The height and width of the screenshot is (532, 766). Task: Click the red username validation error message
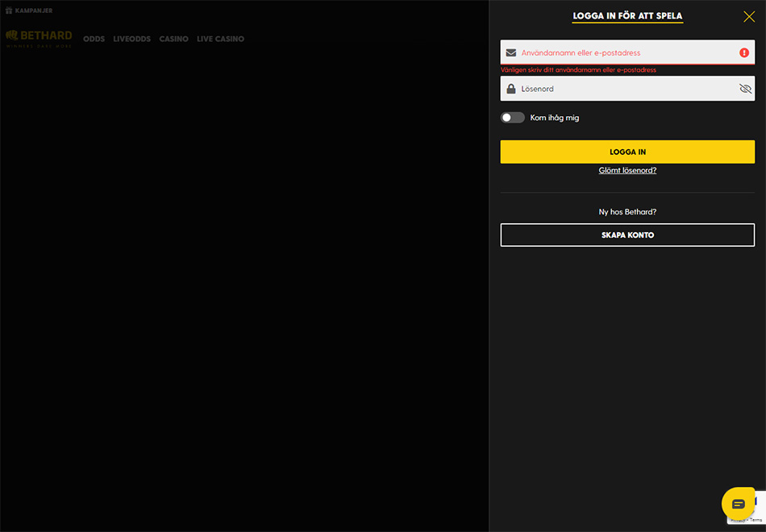(x=578, y=70)
